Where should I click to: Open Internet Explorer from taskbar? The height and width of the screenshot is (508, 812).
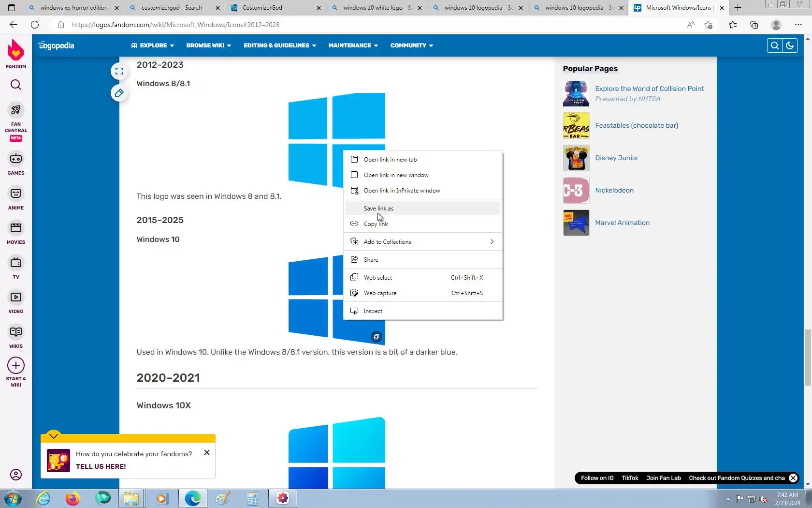point(43,498)
